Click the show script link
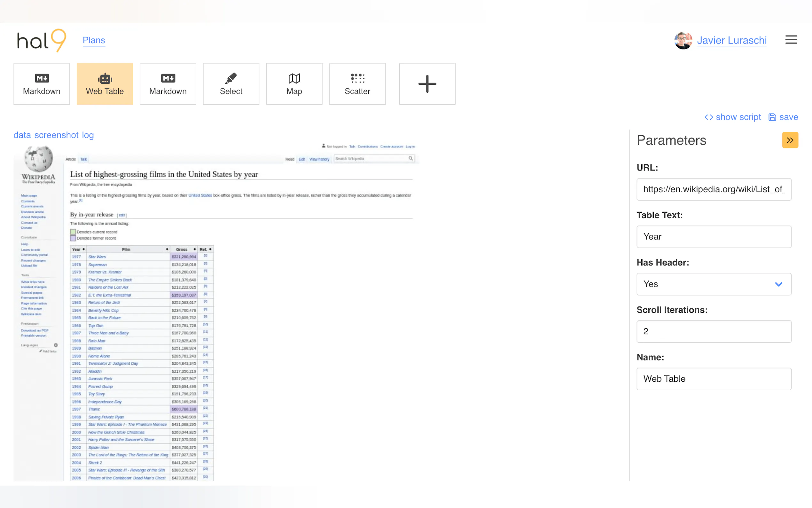The height and width of the screenshot is (508, 812). point(732,117)
